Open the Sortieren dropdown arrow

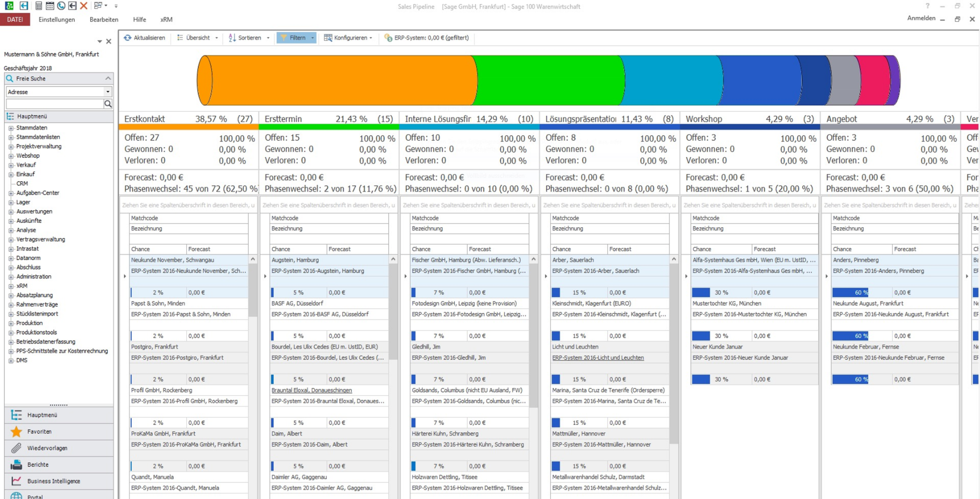pyautogui.click(x=268, y=38)
